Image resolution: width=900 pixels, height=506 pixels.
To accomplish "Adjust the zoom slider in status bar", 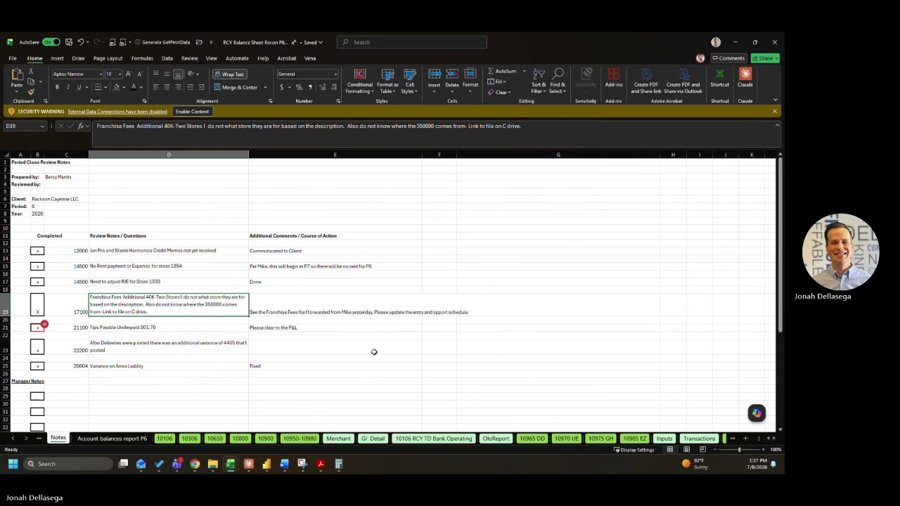I will (739, 450).
